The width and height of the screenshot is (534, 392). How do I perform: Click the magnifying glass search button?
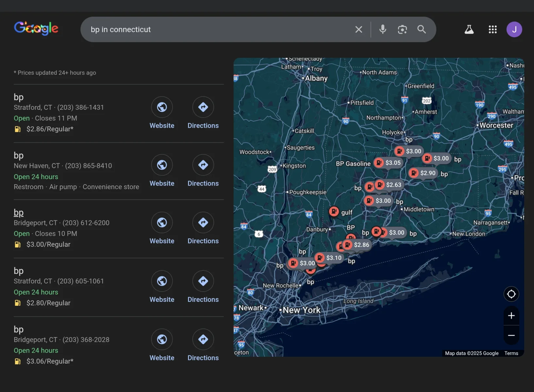pyautogui.click(x=422, y=29)
